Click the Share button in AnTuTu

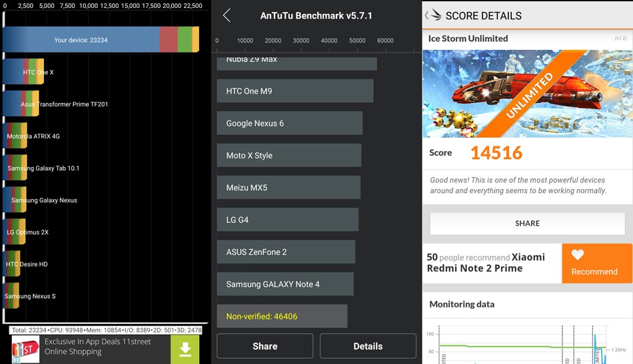pos(265,346)
